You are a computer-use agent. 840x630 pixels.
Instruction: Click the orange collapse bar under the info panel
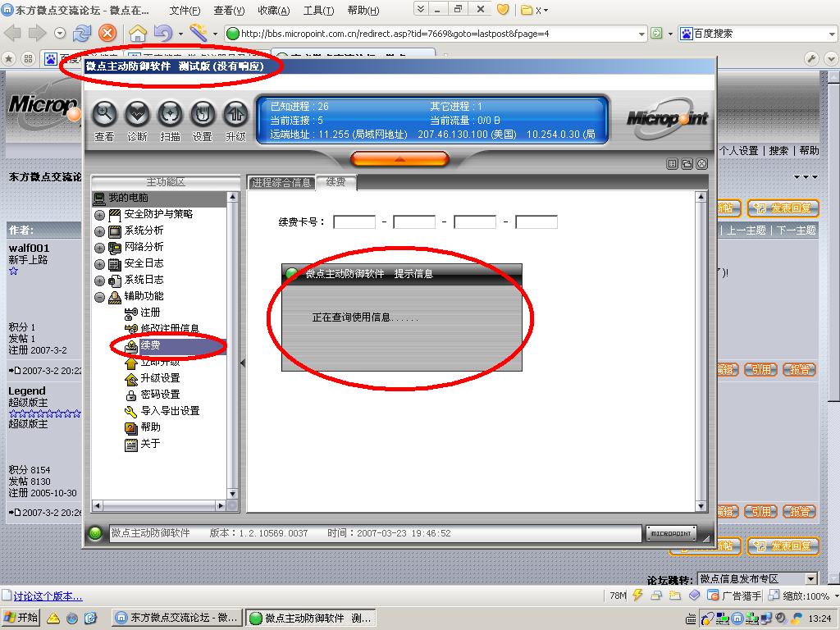pyautogui.click(x=399, y=158)
